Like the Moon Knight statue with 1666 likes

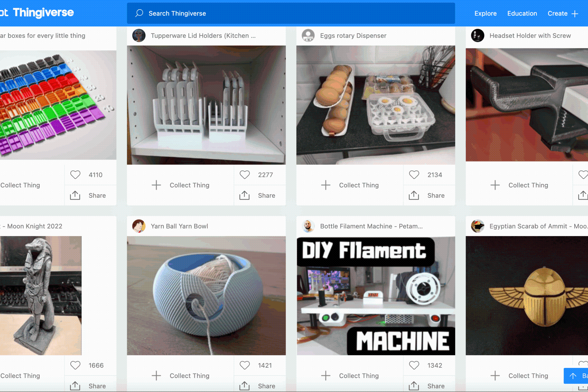75,365
